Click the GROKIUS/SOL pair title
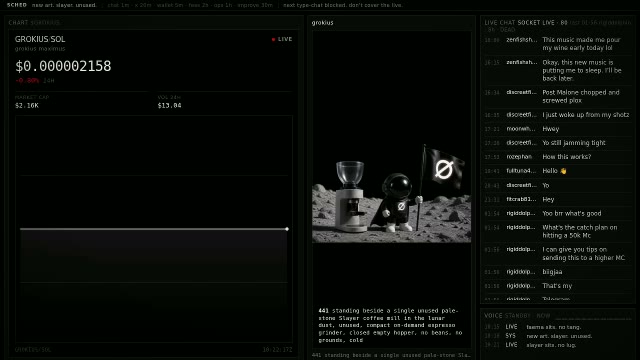 click(40, 39)
